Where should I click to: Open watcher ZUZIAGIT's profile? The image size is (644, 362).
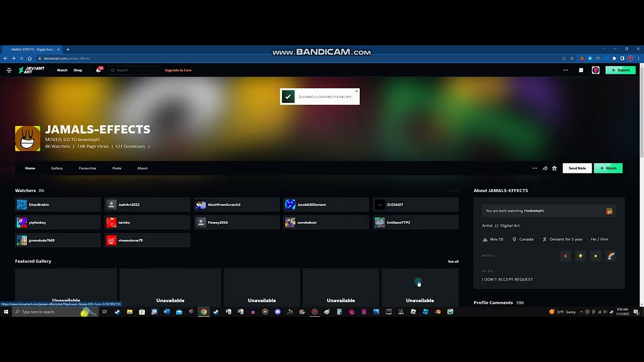[416, 205]
